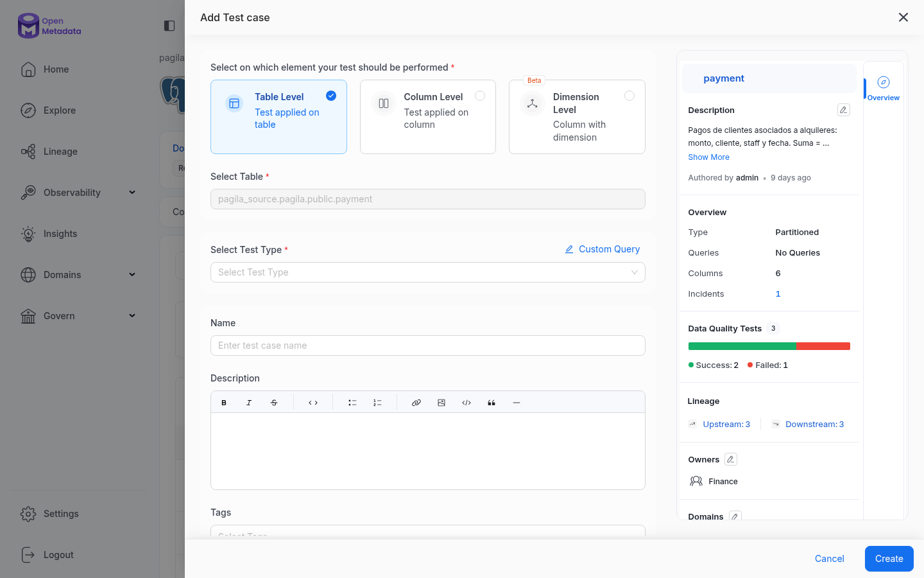Click the payment table link

[724, 78]
